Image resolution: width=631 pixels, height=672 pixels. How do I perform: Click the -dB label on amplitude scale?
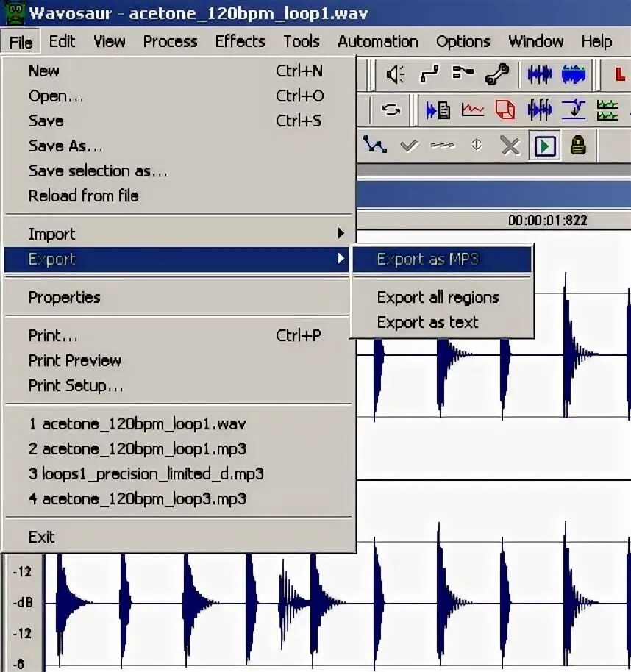(x=23, y=603)
